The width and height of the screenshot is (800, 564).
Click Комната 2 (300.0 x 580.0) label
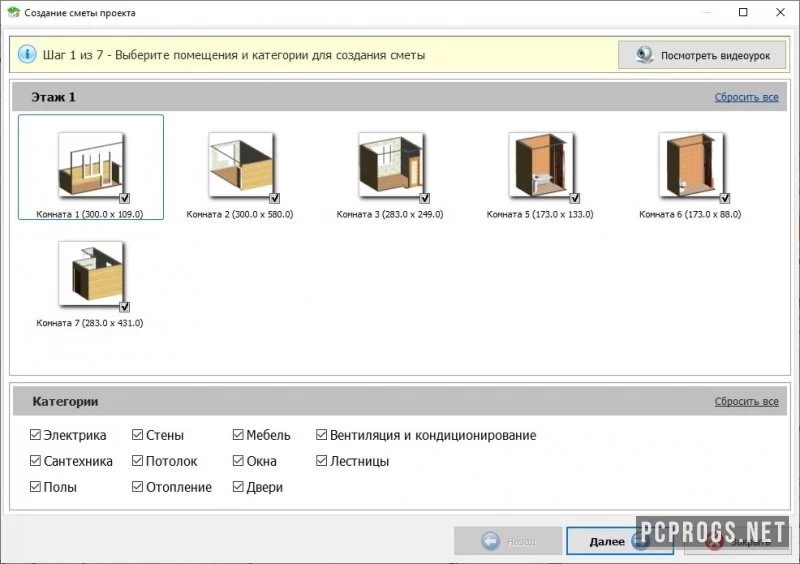point(240,214)
